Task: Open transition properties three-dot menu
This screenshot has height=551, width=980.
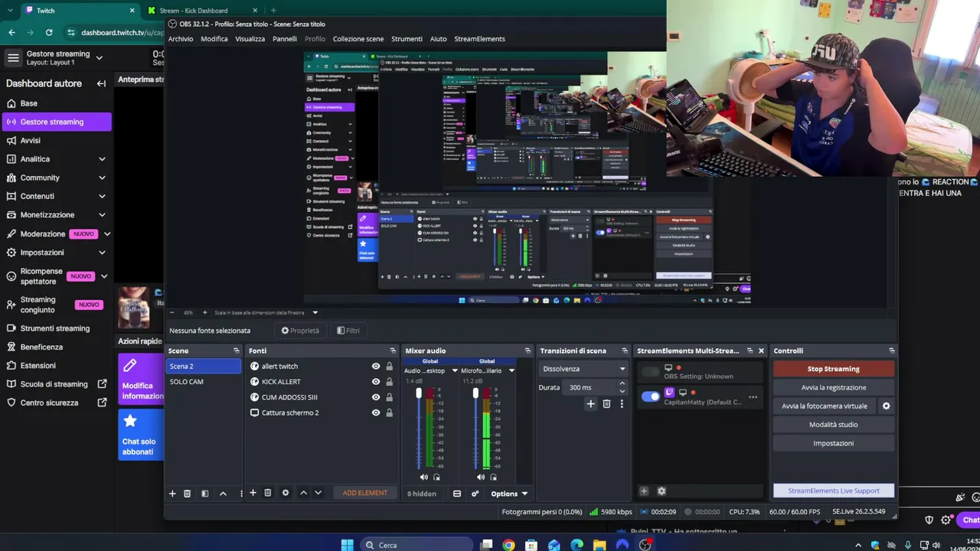Action: point(622,404)
